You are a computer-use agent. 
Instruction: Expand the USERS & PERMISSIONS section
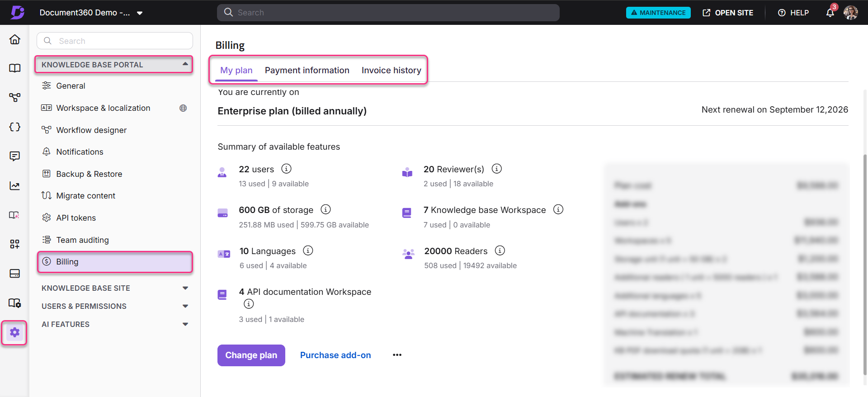click(115, 306)
